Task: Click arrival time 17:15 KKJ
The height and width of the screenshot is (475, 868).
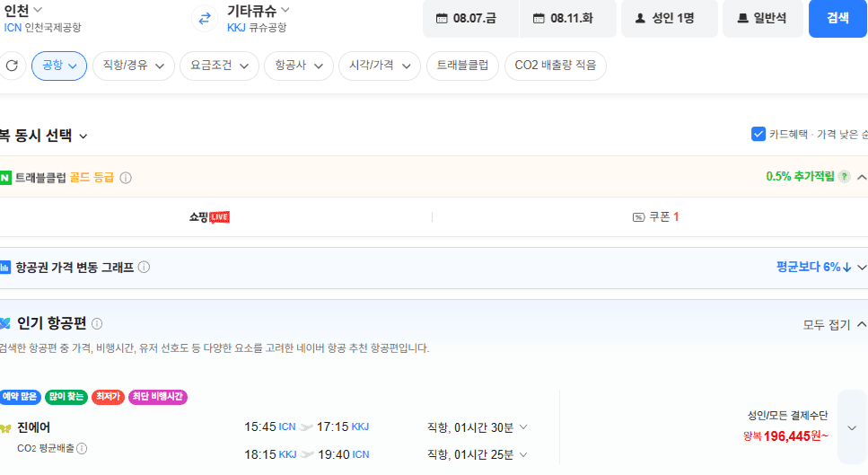Action: point(343,427)
